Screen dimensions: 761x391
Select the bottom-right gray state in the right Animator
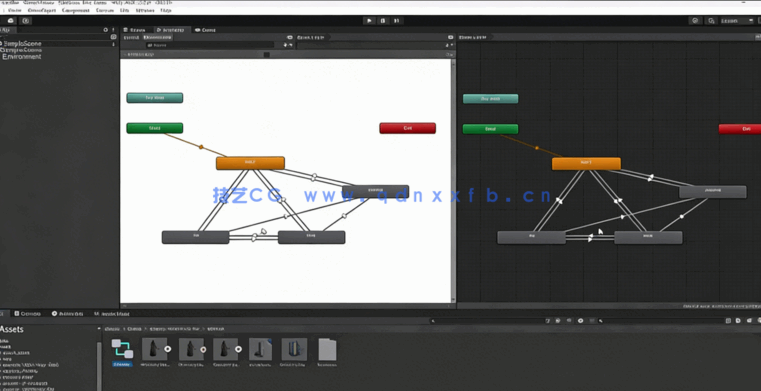[x=648, y=237]
